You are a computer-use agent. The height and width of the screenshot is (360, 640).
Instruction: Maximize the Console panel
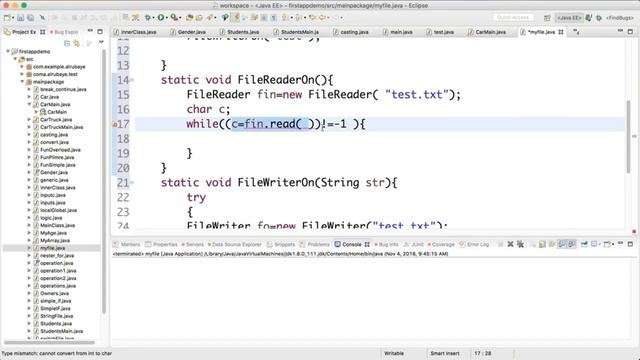pos(630,244)
